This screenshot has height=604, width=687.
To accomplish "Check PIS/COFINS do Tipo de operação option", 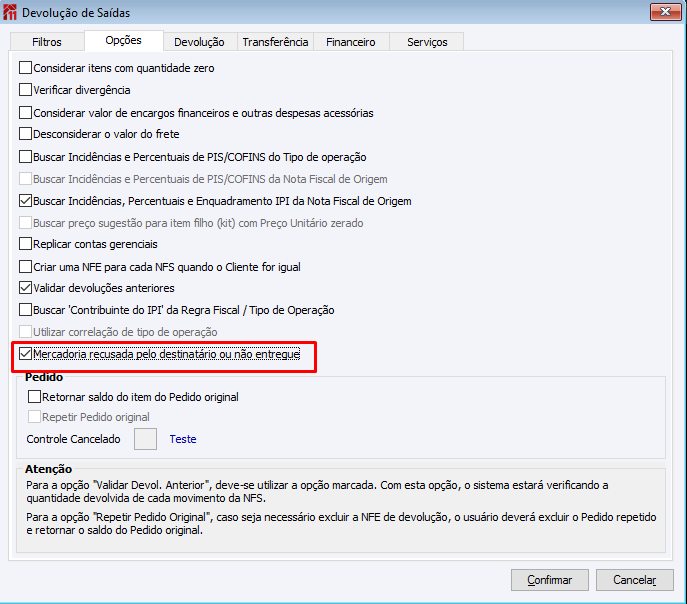I will [25, 157].
